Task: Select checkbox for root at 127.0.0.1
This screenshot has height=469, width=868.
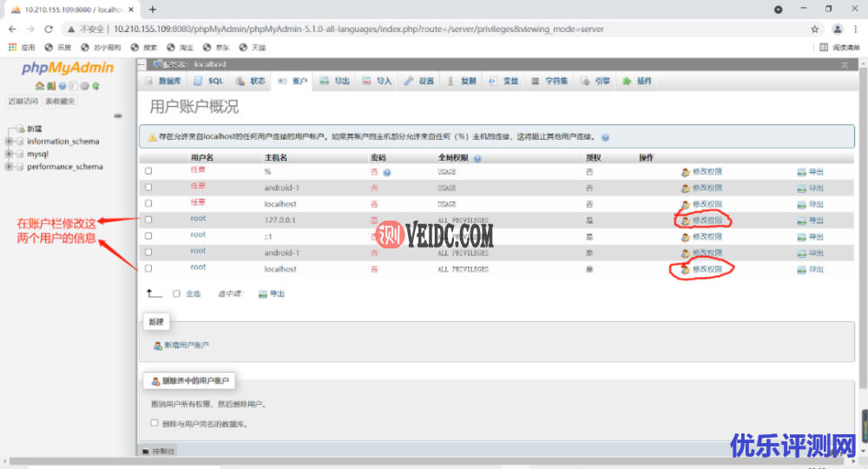Action: [x=148, y=219]
